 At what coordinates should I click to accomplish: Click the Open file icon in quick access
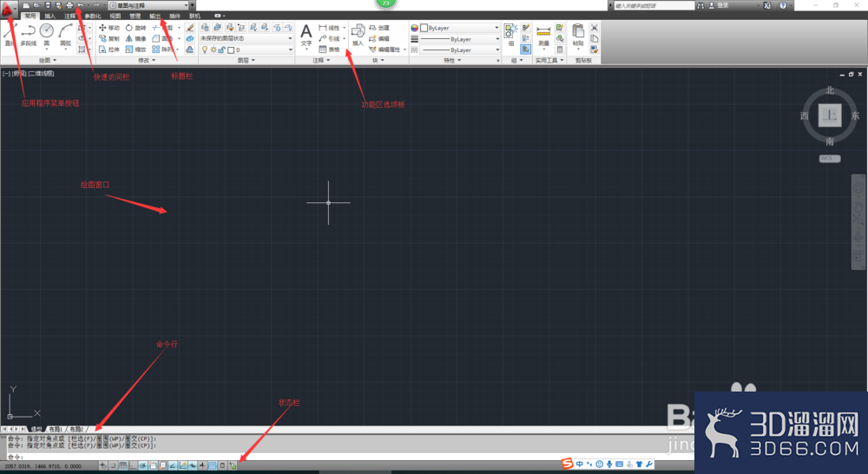tap(36, 5)
